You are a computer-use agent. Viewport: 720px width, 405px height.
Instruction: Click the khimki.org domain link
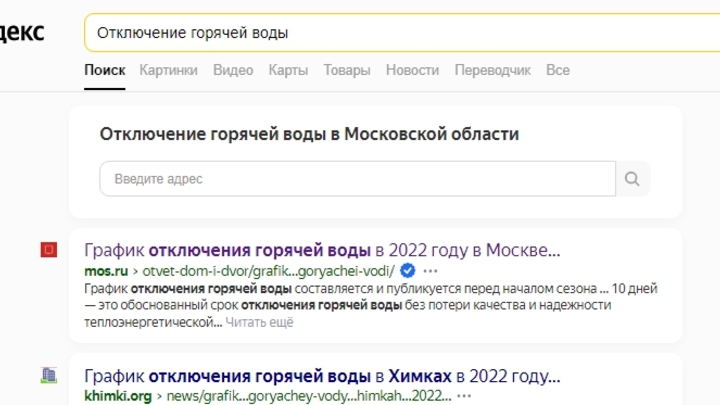[118, 396]
